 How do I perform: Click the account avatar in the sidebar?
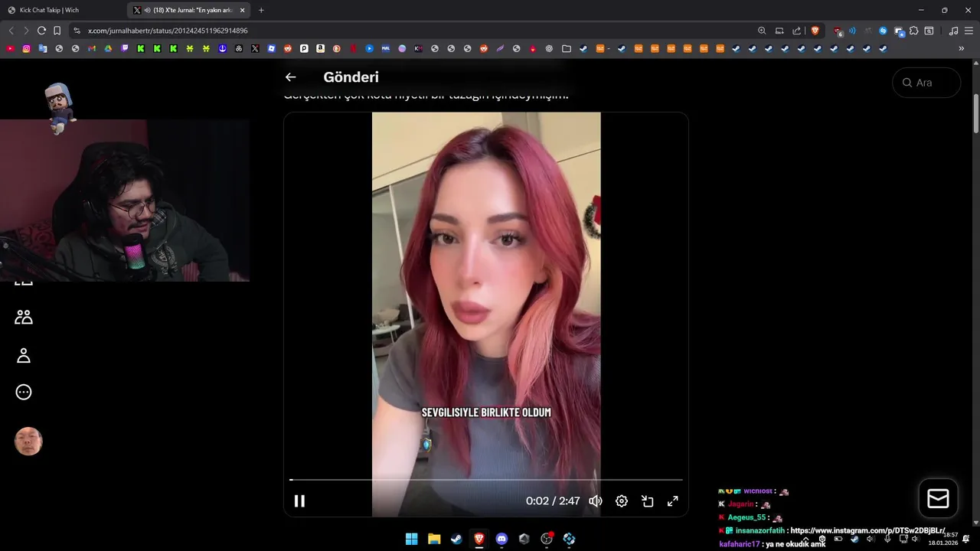pyautogui.click(x=28, y=442)
